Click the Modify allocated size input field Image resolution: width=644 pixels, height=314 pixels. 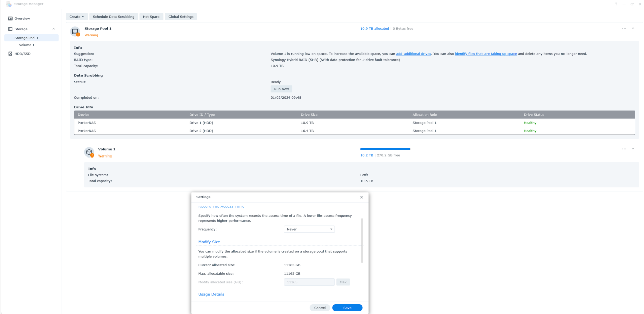309,282
